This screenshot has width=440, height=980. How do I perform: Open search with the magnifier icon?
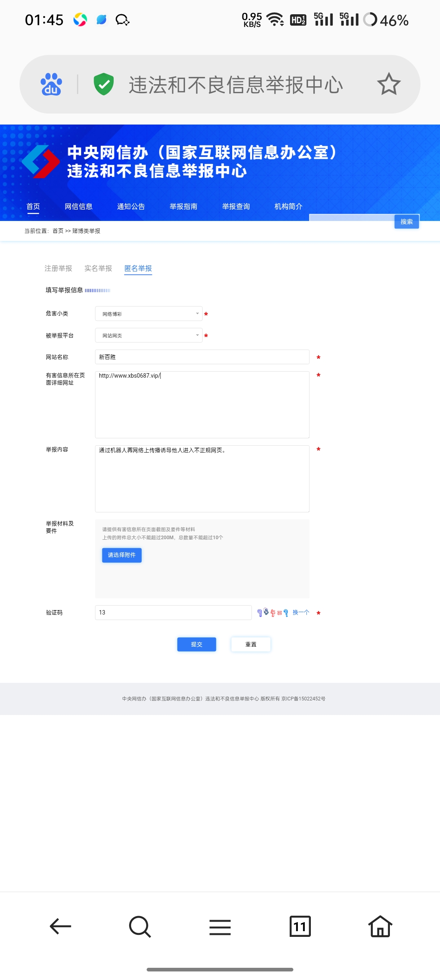pyautogui.click(x=140, y=927)
